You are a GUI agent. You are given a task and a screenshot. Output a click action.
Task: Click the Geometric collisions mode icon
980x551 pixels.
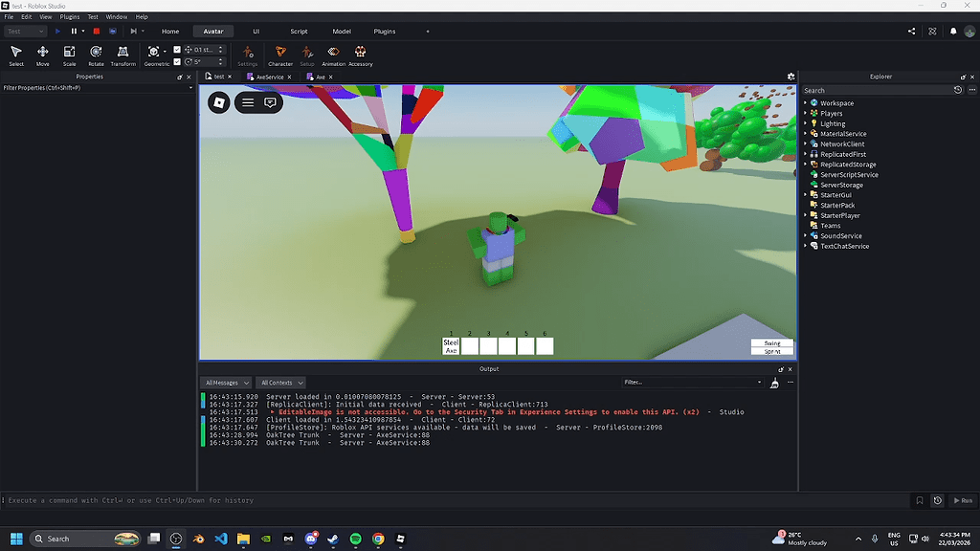point(153,52)
